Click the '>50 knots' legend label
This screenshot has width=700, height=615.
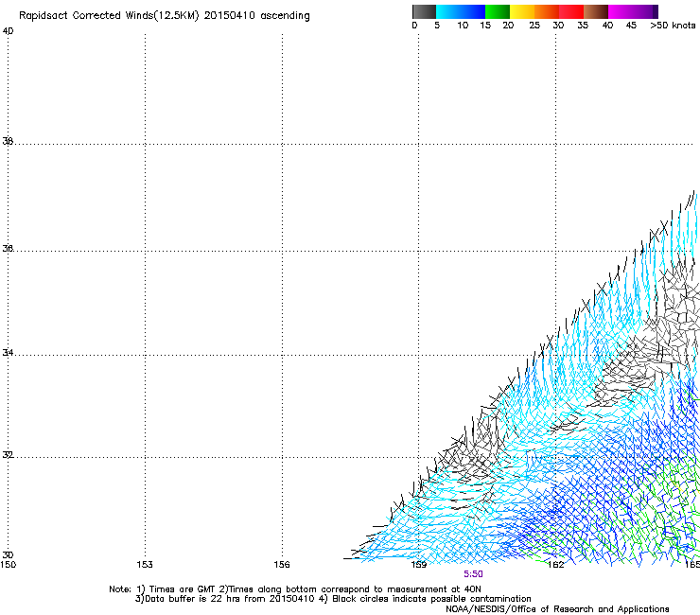click(673, 26)
